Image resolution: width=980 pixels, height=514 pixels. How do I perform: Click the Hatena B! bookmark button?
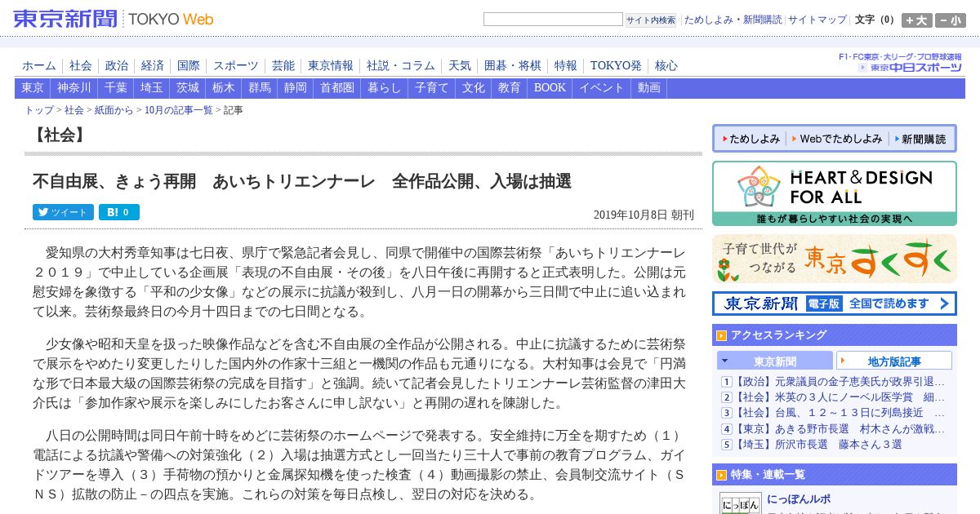coord(119,212)
